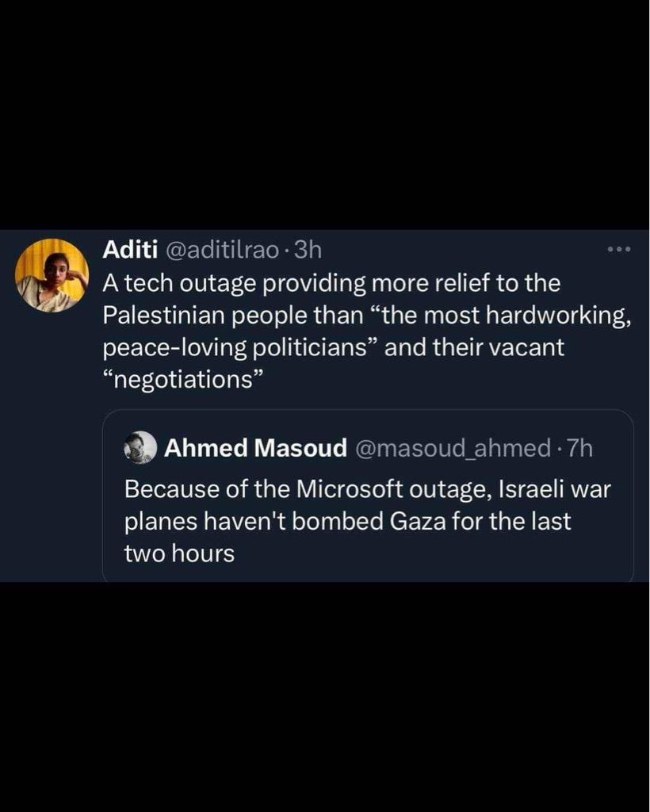Click the 3h timestamp on Aditi's tweet
This screenshot has width=650, height=812.
(x=308, y=251)
